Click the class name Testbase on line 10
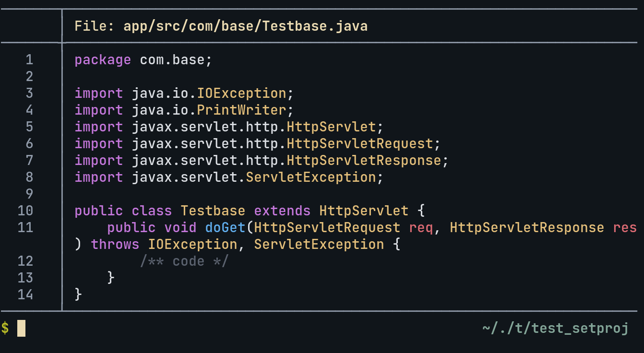Screen dimensions: 644x353 [213, 211]
